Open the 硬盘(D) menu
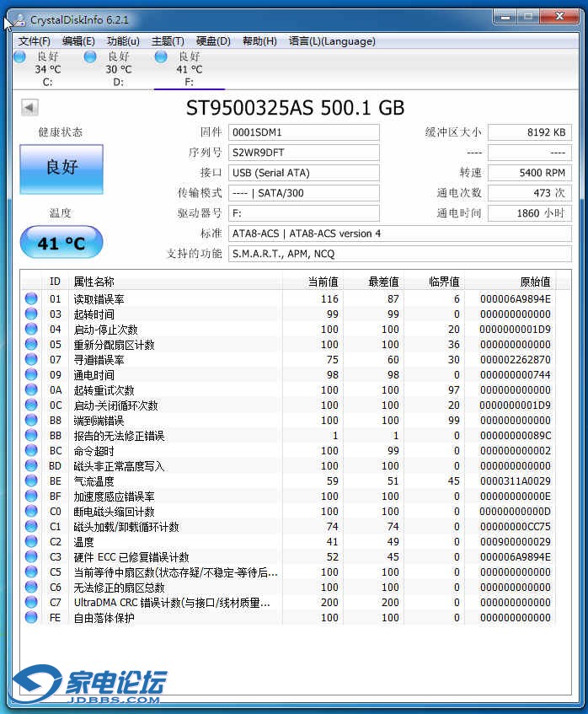This screenshot has width=588, height=714. (x=213, y=41)
